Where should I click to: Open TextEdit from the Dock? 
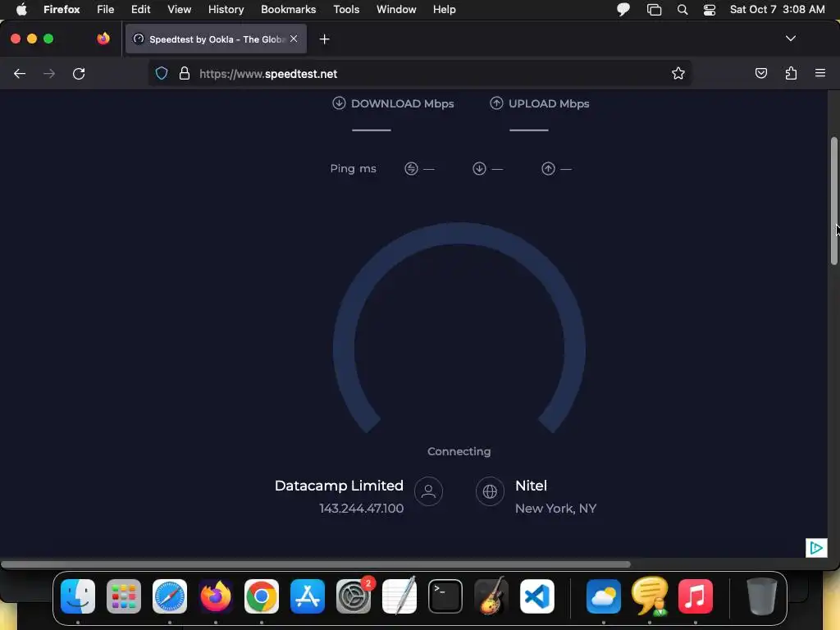tap(399, 596)
